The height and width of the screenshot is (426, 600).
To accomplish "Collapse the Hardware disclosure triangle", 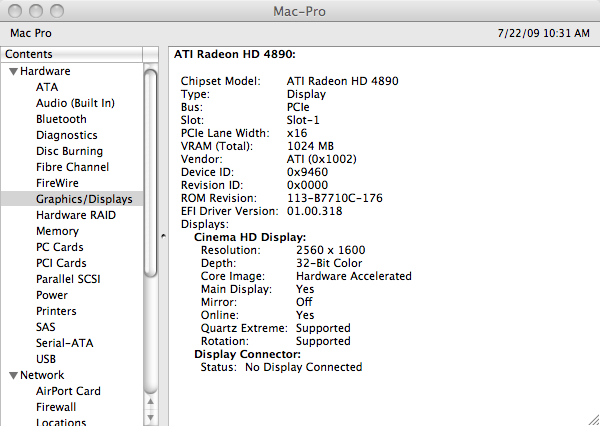I will tap(14, 72).
